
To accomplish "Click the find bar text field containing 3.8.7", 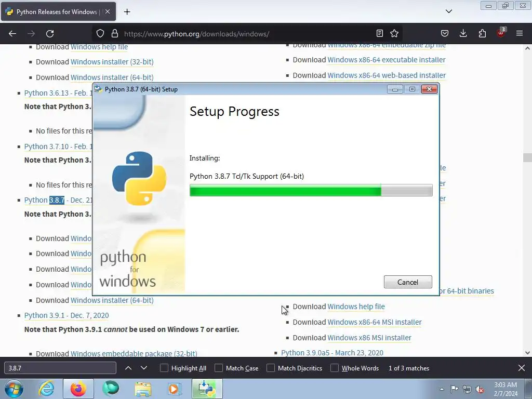I will click(60, 368).
